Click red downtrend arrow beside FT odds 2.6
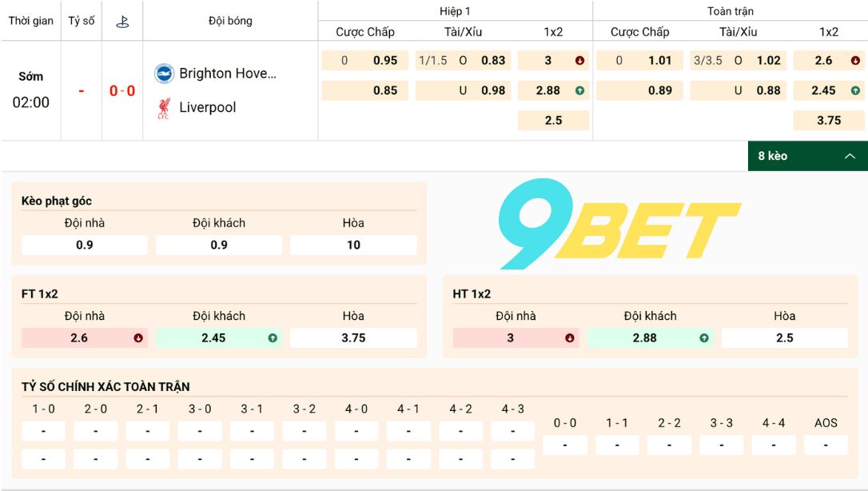Image resolution: width=868 pixels, height=491 pixels. (x=136, y=338)
